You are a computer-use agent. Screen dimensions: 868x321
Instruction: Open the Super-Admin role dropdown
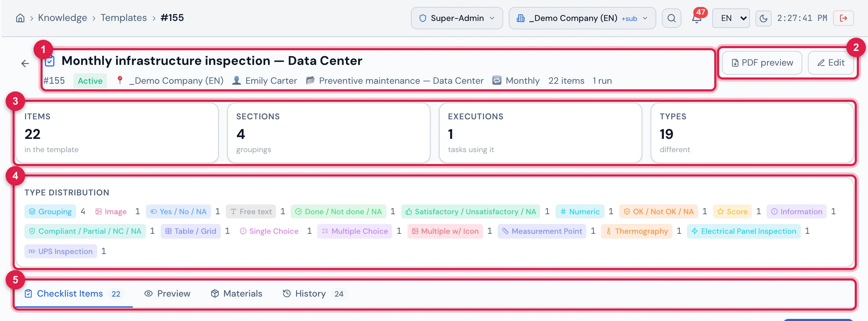click(457, 18)
